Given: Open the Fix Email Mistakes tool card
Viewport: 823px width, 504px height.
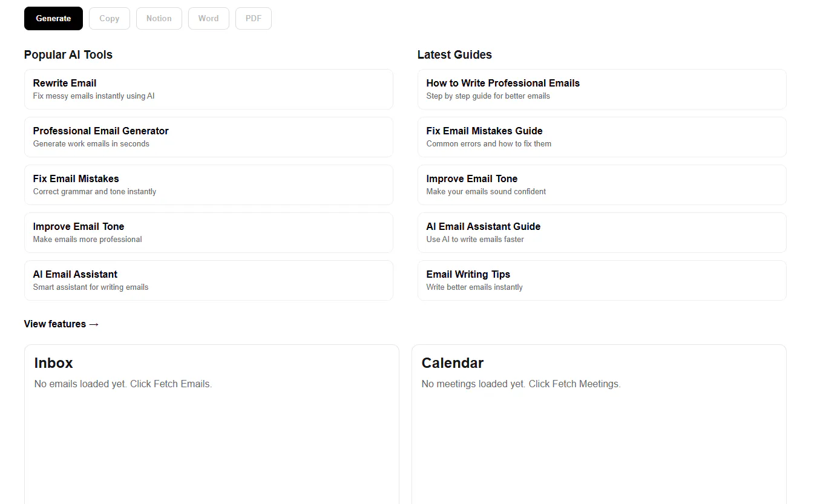Looking at the screenshot, I should click(x=209, y=185).
